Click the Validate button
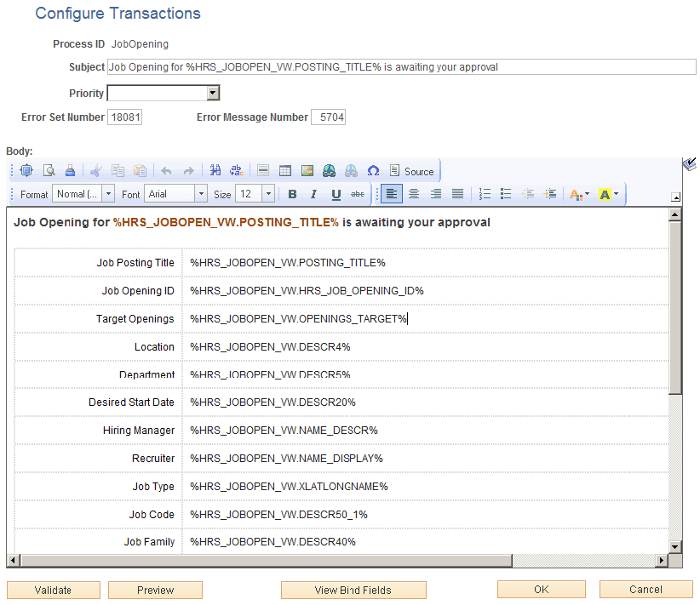Viewport: 700px width, 605px height. click(x=53, y=590)
